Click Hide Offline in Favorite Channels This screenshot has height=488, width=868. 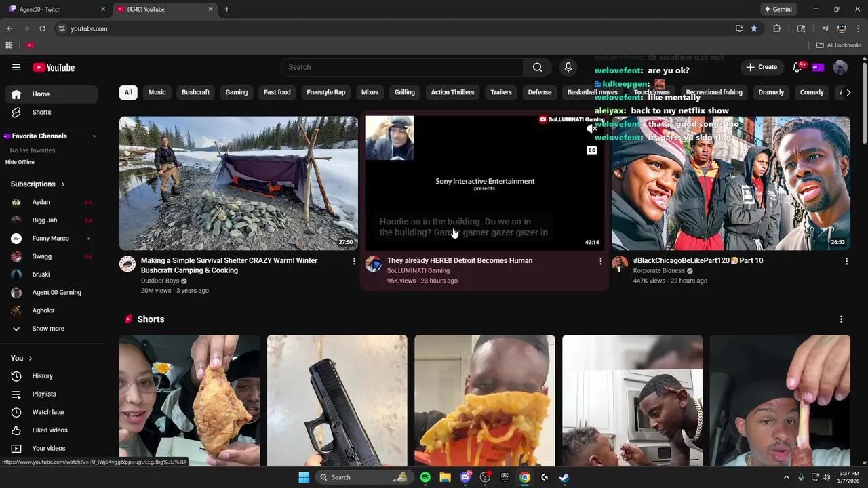coord(20,162)
